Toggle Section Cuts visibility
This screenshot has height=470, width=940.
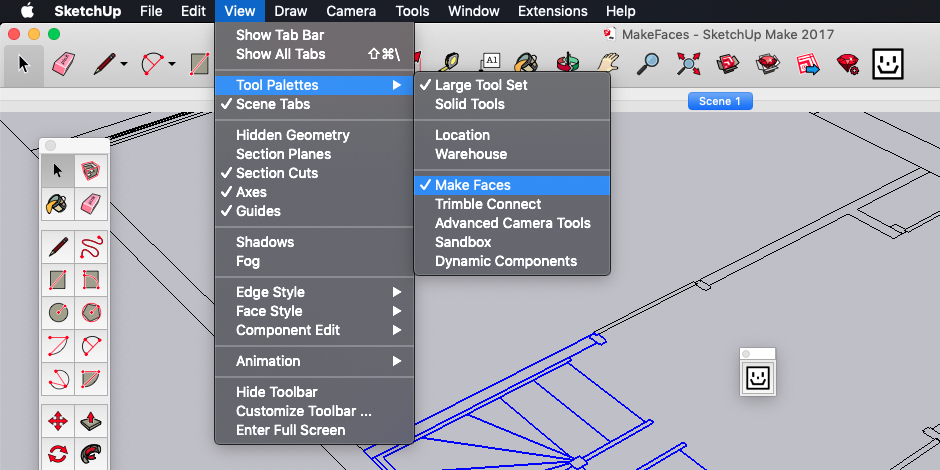click(x=314, y=173)
